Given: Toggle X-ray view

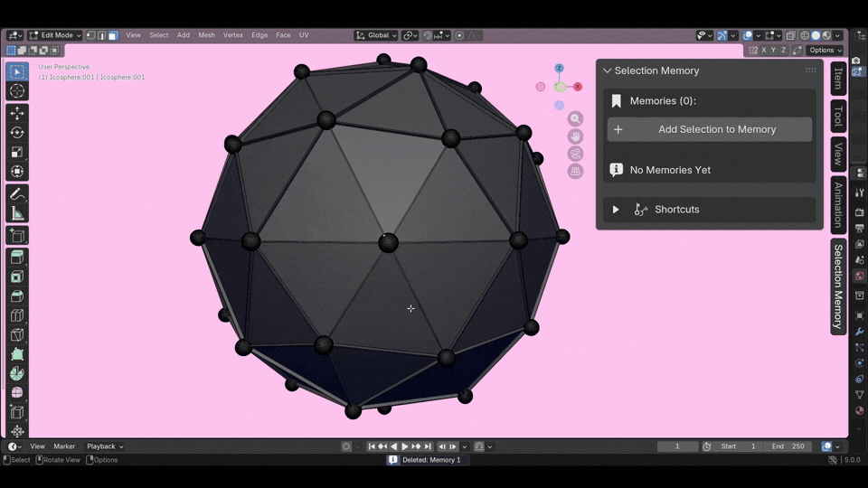Looking at the screenshot, I should tap(790, 35).
